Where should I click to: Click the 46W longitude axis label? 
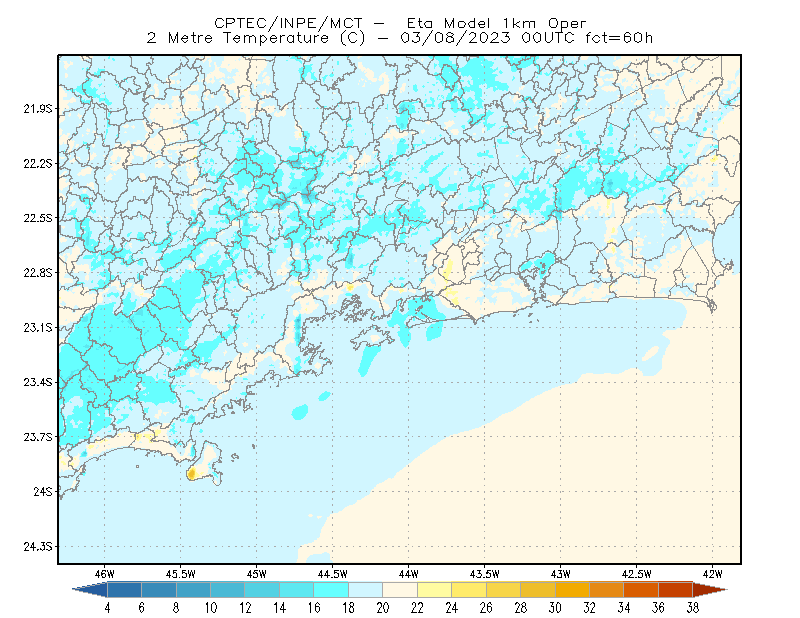(x=105, y=574)
